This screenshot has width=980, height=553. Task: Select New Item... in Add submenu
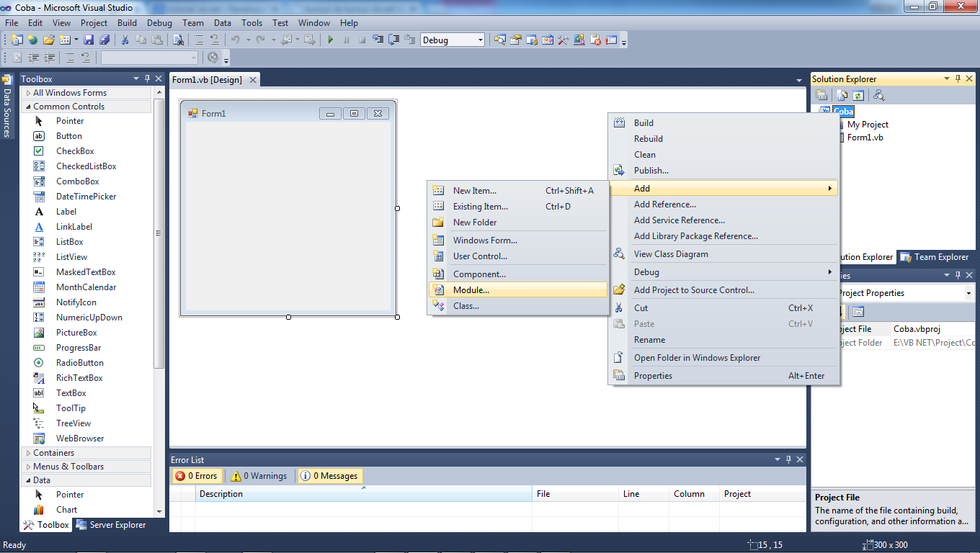coord(519,191)
